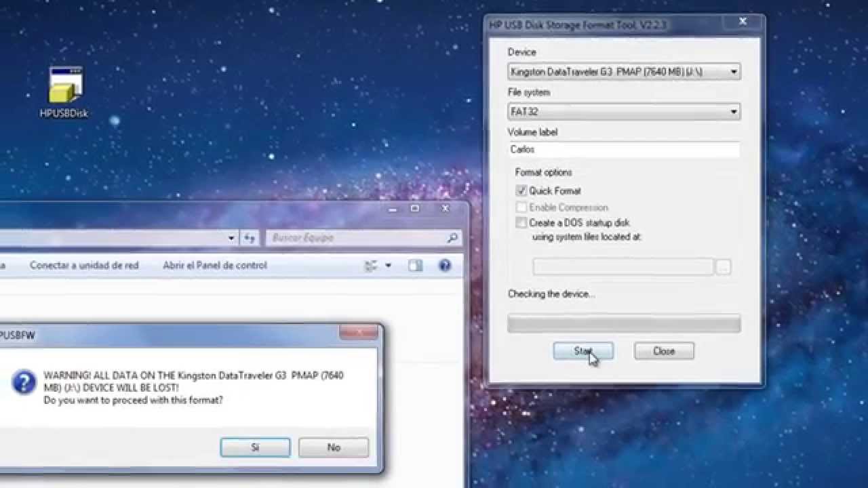Click the "Checking the device..." status text

pos(551,294)
